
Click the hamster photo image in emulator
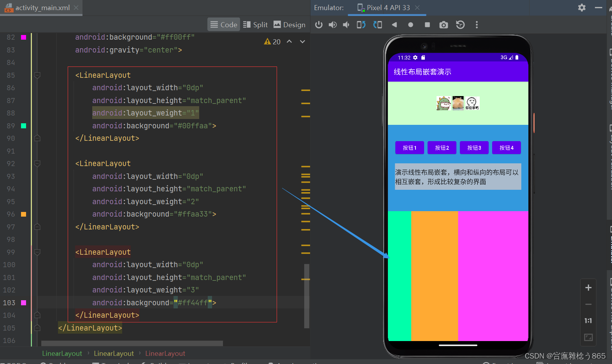458,103
